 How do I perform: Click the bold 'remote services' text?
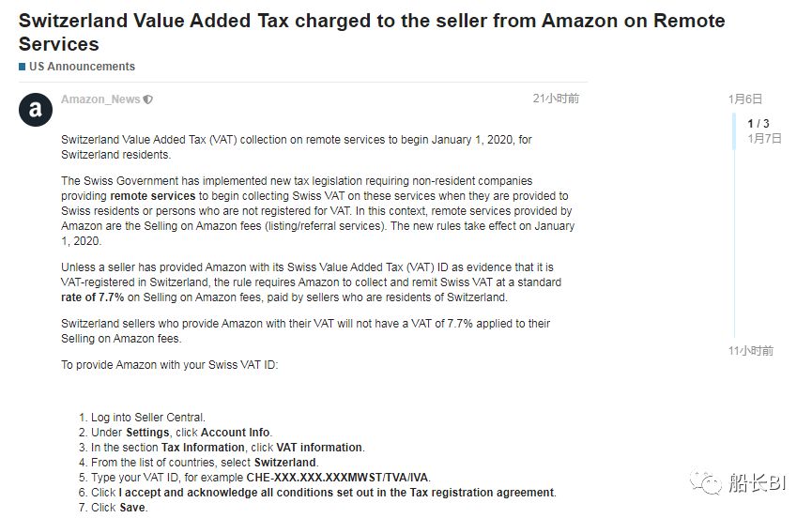pyautogui.click(x=153, y=196)
